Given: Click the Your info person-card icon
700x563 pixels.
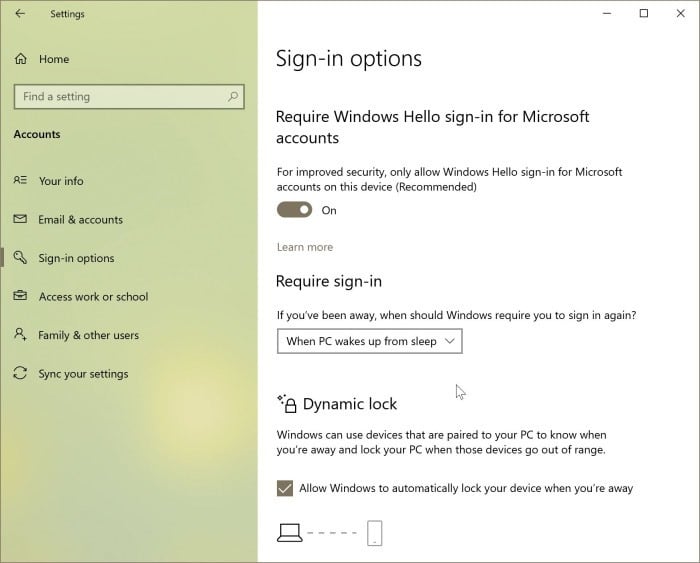Looking at the screenshot, I should coord(20,180).
